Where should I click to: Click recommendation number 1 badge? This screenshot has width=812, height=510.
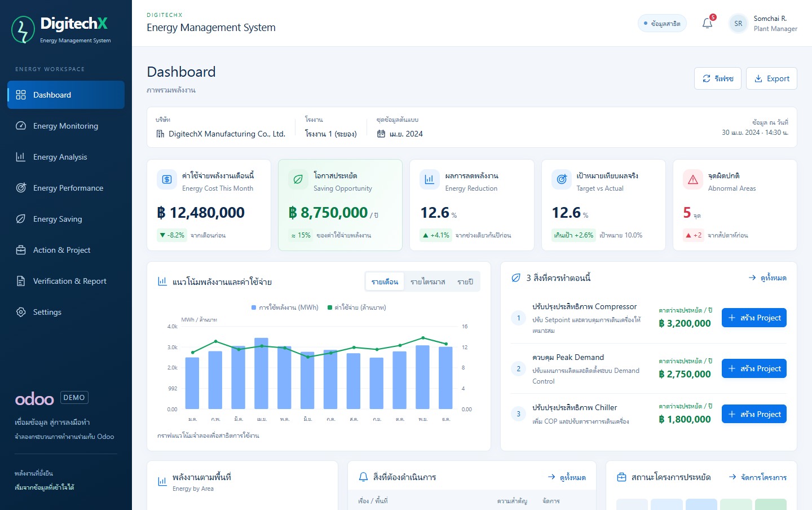click(519, 318)
